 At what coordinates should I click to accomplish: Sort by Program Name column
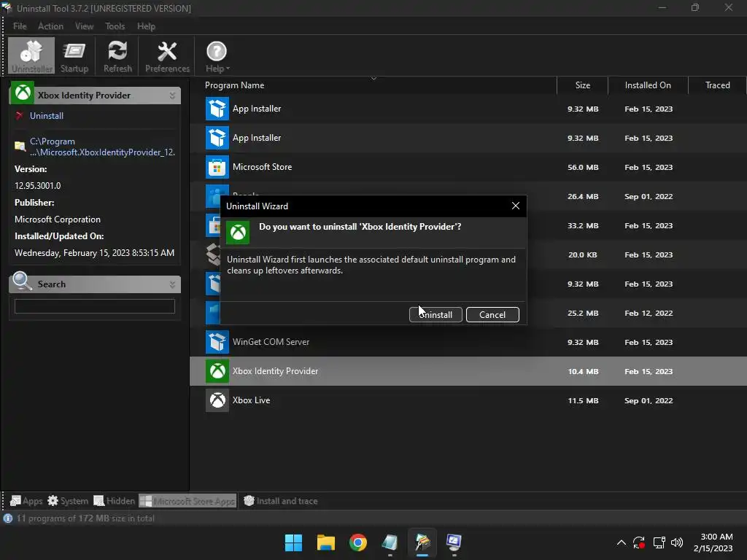(234, 85)
